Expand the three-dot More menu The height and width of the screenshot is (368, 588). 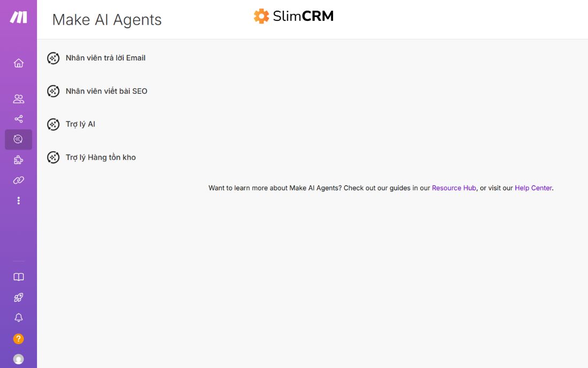point(18,201)
